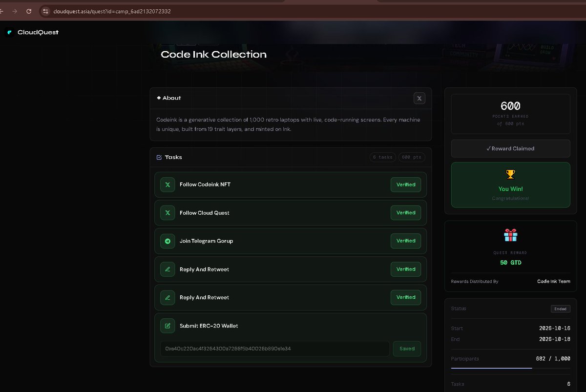Click the Follow Codeink NFT task label
This screenshot has height=392, width=586.
(x=205, y=185)
